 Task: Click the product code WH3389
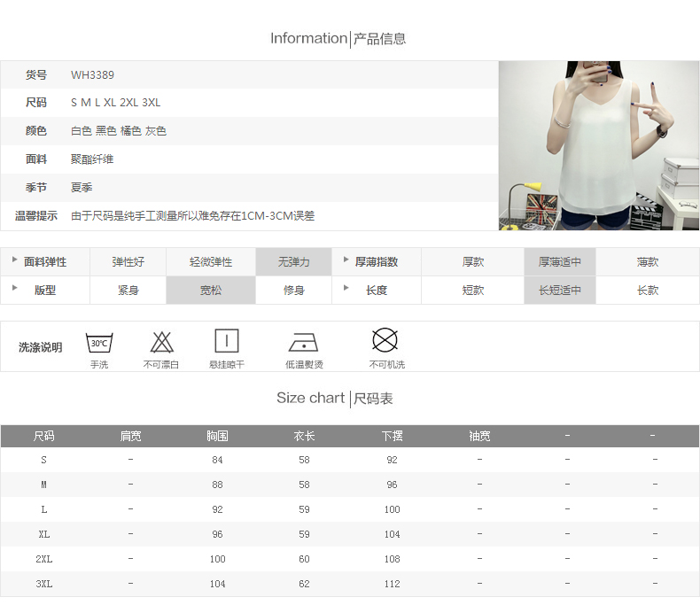pyautogui.click(x=92, y=75)
